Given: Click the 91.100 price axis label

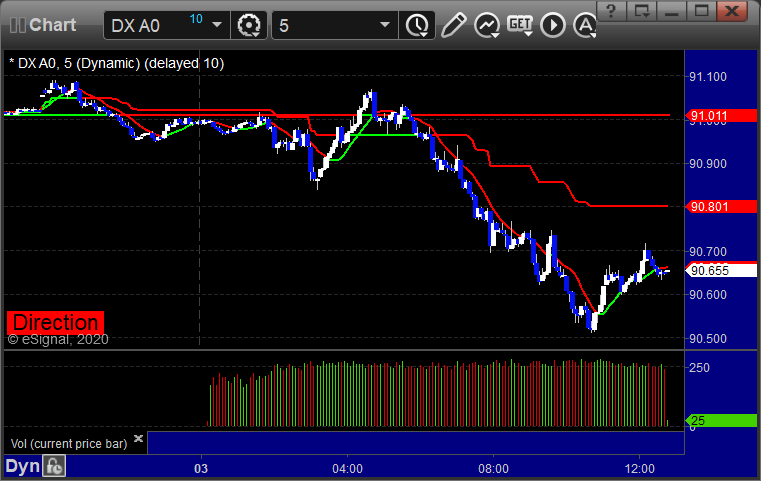Looking at the screenshot, I should [x=708, y=77].
